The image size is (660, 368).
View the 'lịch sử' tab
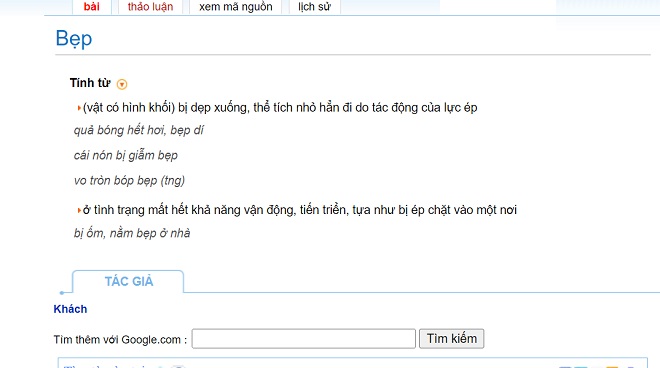coord(314,7)
